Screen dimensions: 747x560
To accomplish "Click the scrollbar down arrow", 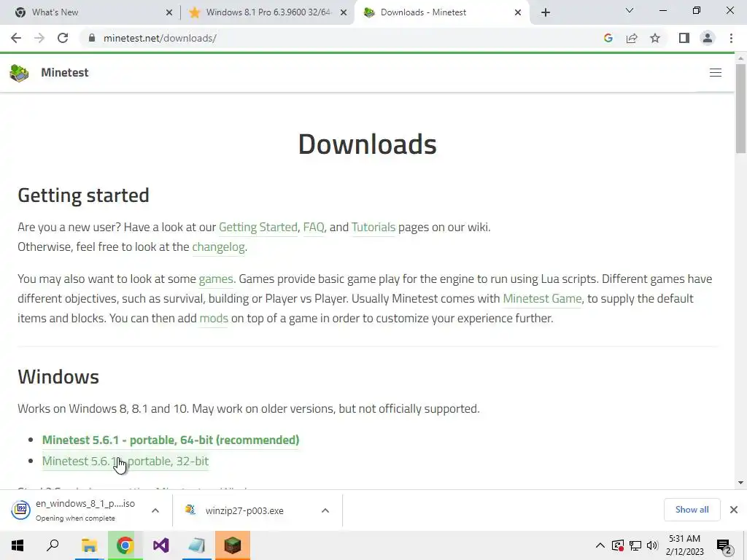I will [740, 483].
